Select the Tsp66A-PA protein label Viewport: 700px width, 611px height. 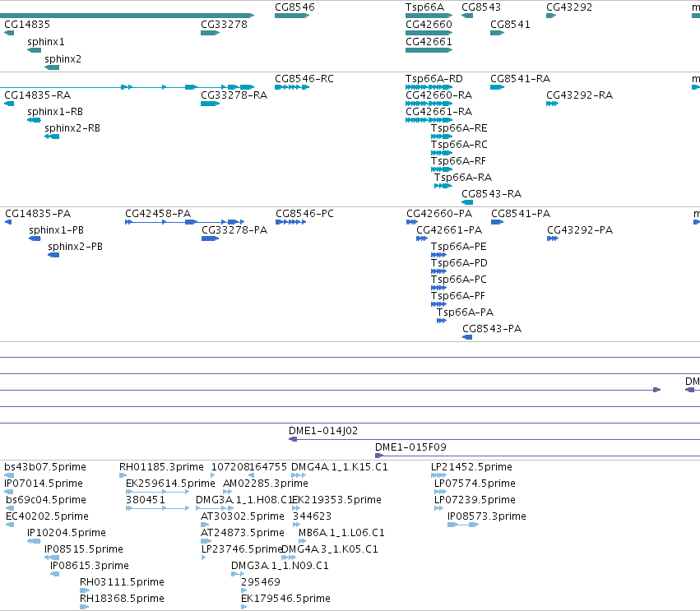[465, 312]
